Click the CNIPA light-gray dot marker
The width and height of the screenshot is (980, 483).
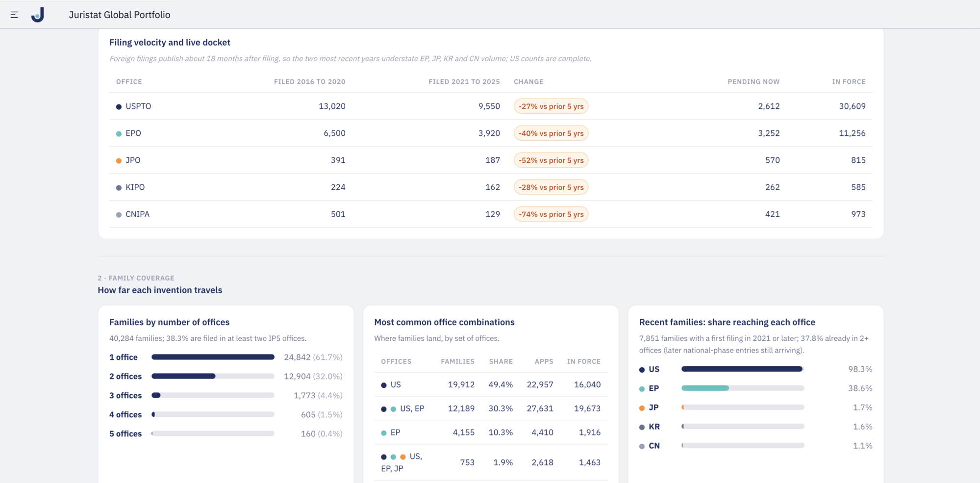119,214
